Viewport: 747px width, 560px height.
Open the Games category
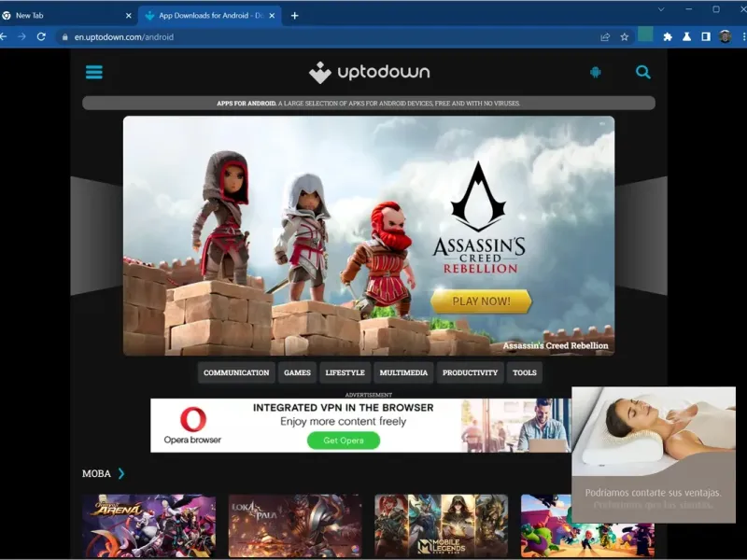pos(297,372)
